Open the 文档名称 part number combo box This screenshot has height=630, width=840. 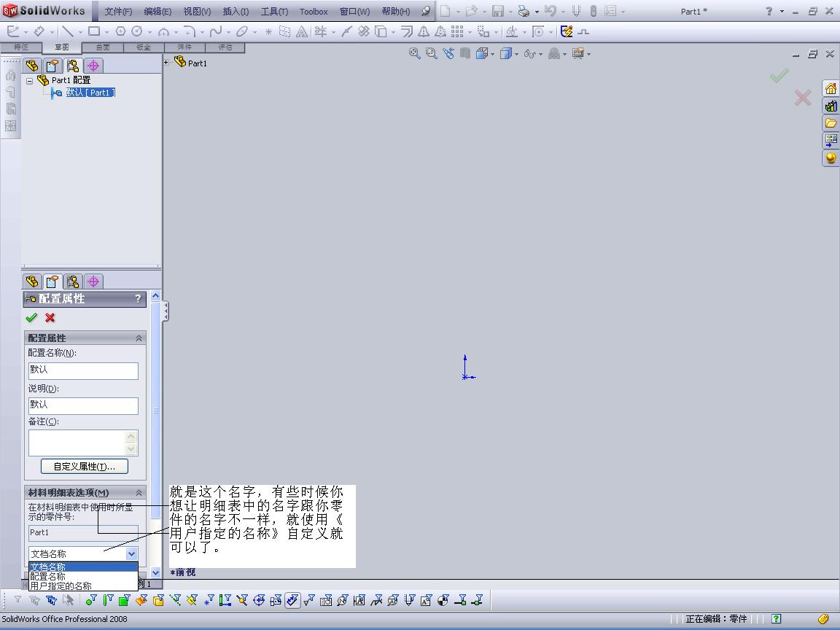pos(83,553)
